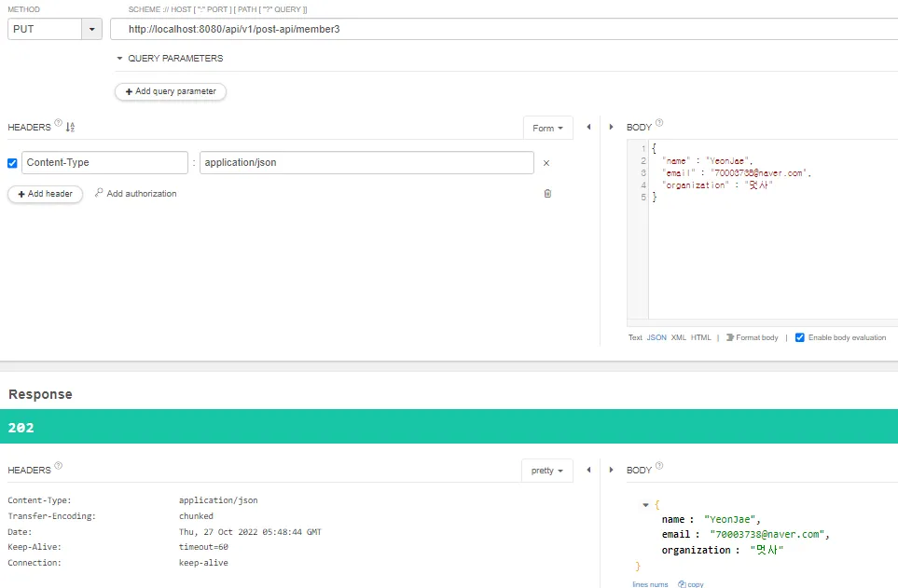Screen dimensions: 898x588
Task: Select response Content-Type value application/json
Action: (x=218, y=500)
